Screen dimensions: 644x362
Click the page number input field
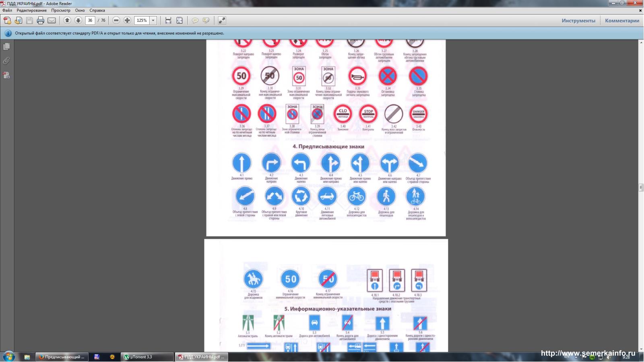90,21
